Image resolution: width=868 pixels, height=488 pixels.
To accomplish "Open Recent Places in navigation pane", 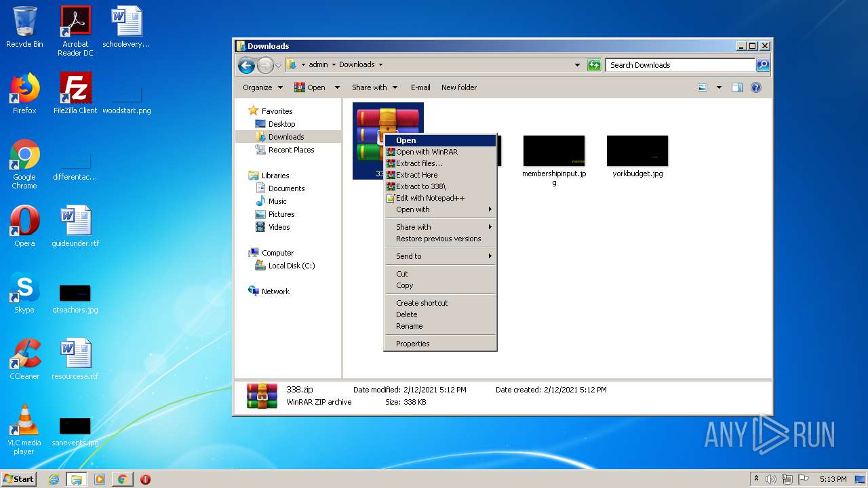I will (291, 150).
